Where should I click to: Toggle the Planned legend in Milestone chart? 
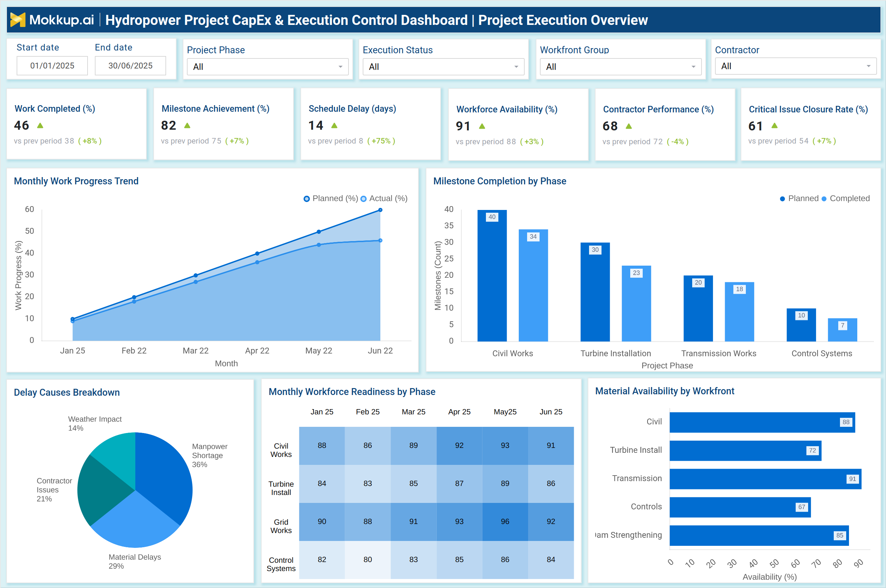tap(782, 199)
